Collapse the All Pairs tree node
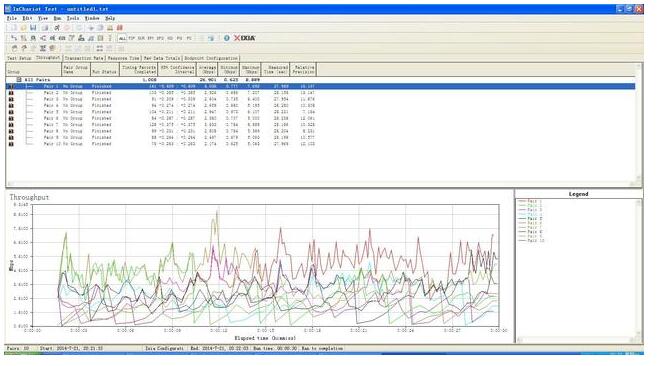Screen dimensions: 661x366 click(19, 79)
